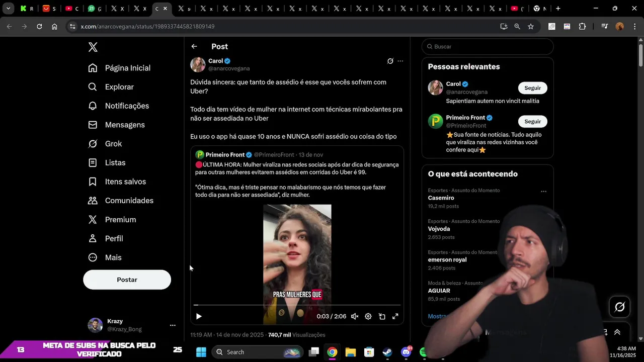Follow Primeiro Front in Pessoas relevantes
The image size is (644, 362).
tap(532, 122)
